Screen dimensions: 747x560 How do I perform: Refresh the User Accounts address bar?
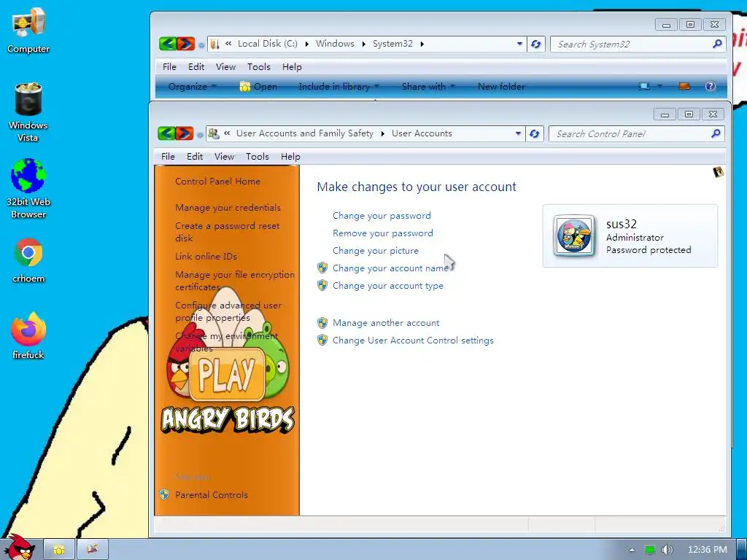tap(535, 134)
